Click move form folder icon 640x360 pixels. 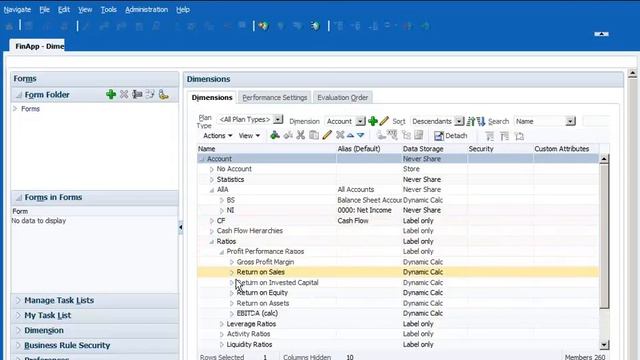coord(150,95)
